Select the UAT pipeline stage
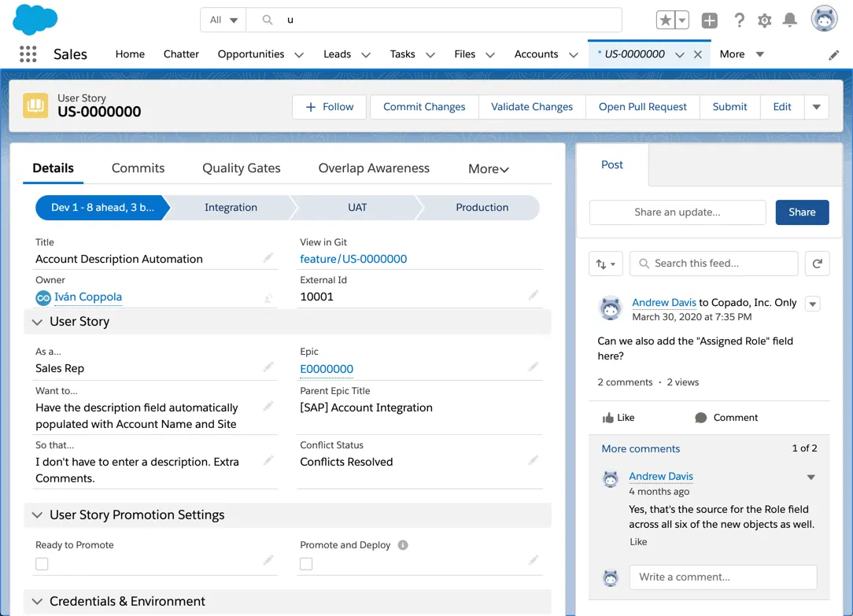Screen dimensions: 853x616 357,208
